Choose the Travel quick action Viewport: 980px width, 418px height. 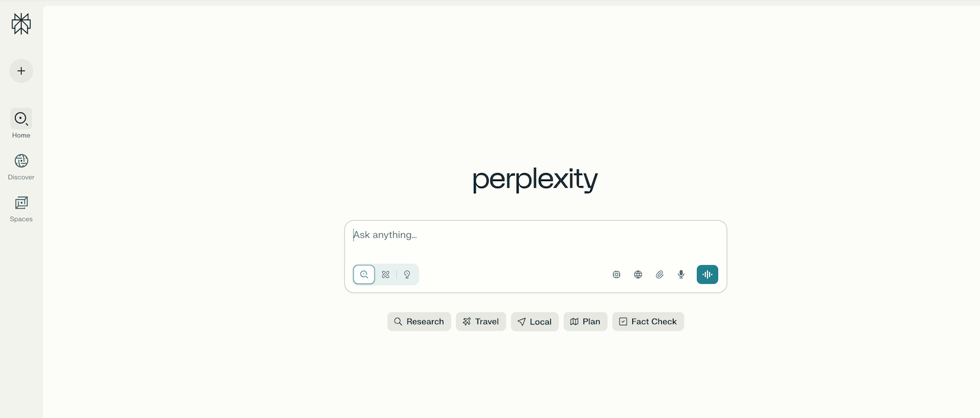pyautogui.click(x=481, y=321)
